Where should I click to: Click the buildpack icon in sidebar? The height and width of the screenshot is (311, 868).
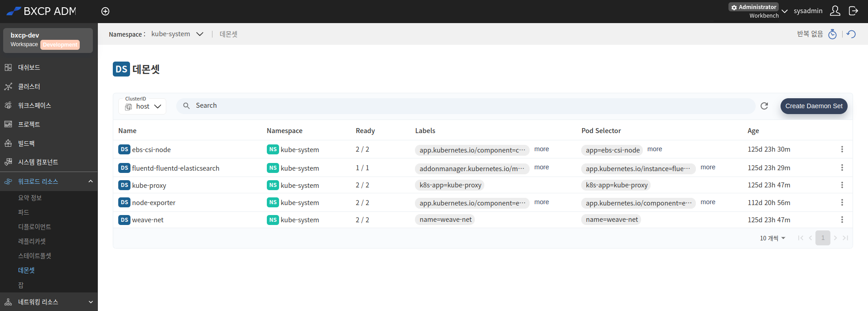pyautogui.click(x=8, y=144)
